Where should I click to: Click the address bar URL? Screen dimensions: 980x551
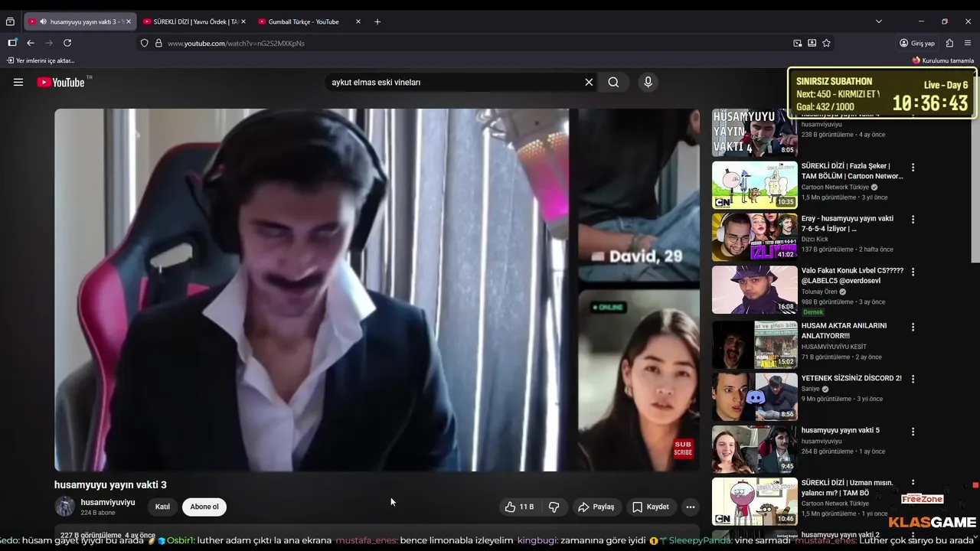coord(236,44)
